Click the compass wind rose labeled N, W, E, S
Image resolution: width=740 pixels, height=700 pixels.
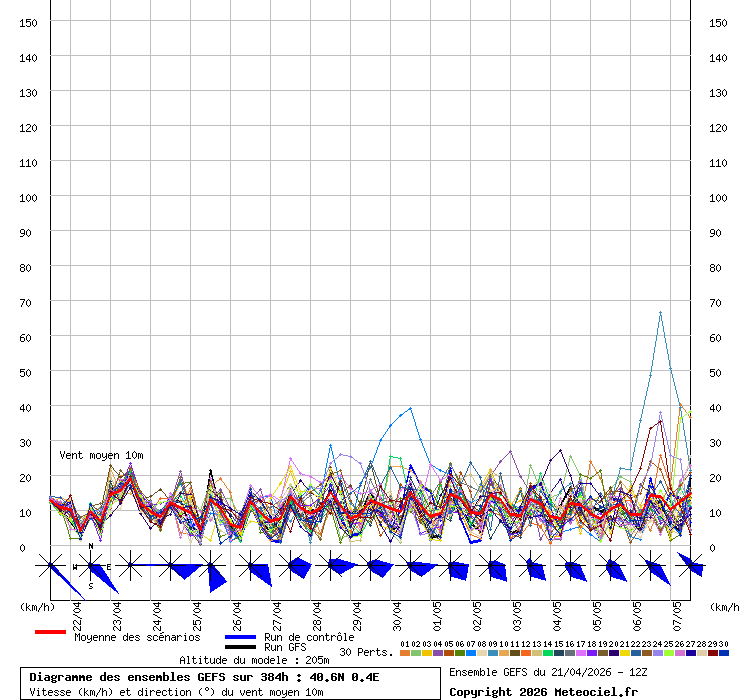pos(90,567)
